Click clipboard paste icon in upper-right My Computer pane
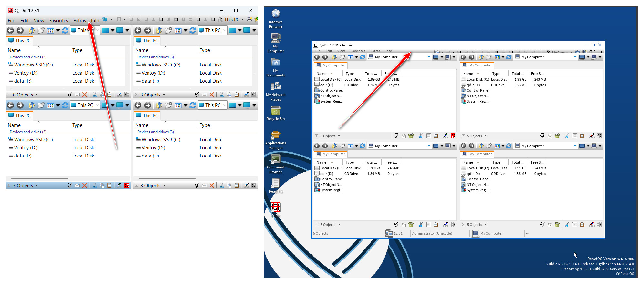The width and height of the screenshot is (644, 284). 582,136
